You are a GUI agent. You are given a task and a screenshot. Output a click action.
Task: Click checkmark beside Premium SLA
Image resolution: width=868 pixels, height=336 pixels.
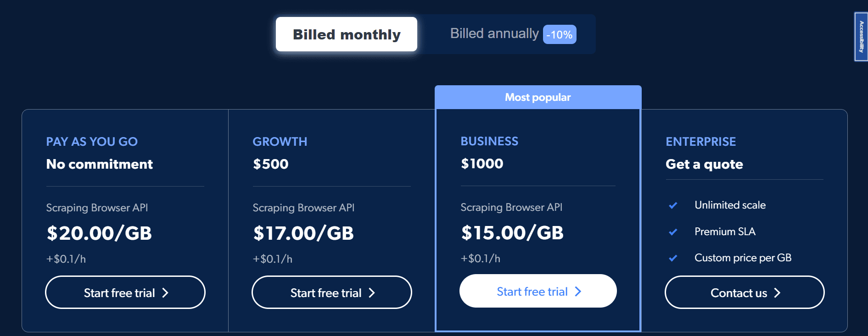[x=673, y=232]
